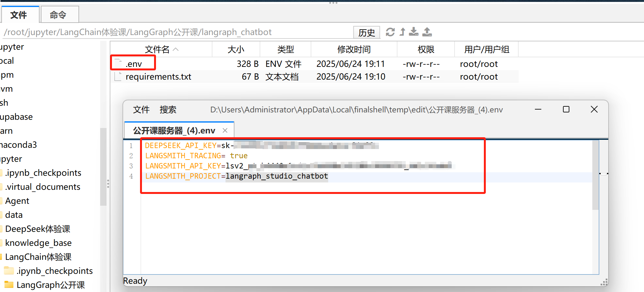Sort by 用户/用户组 column header

(486, 49)
